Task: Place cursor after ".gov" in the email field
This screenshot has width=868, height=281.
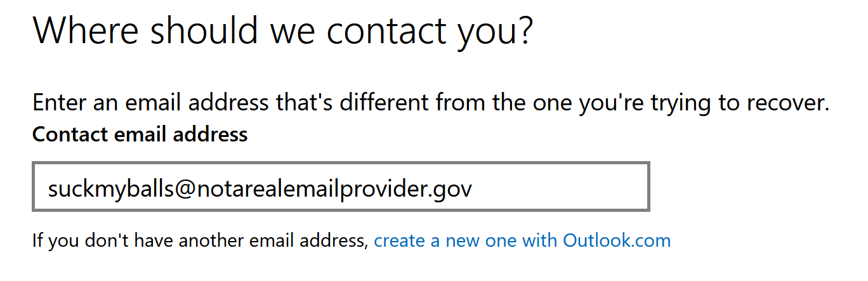Action: [474, 188]
